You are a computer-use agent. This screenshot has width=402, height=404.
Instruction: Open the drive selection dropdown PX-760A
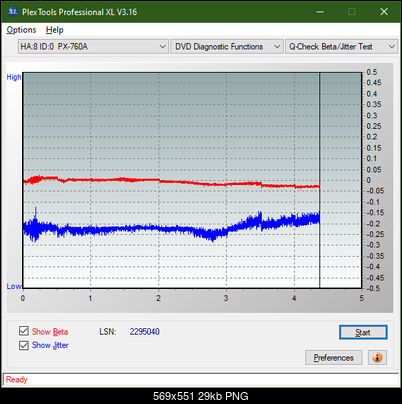pyautogui.click(x=93, y=47)
